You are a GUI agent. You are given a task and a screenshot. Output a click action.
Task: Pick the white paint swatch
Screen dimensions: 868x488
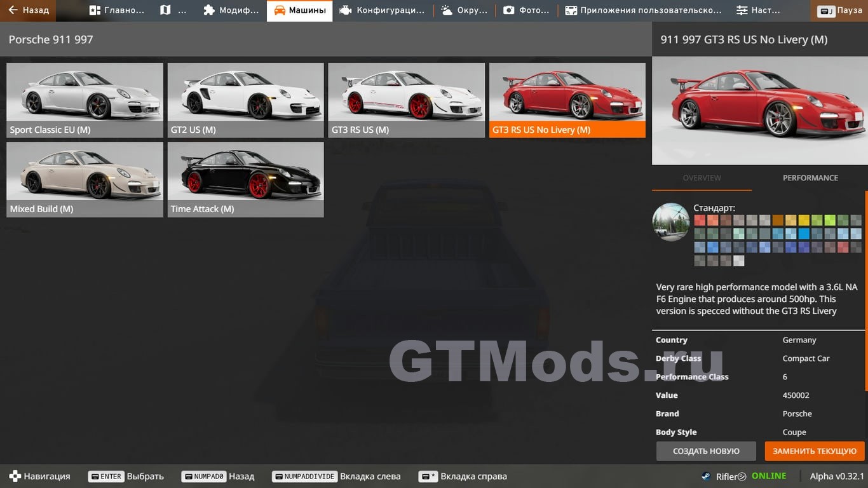click(739, 260)
